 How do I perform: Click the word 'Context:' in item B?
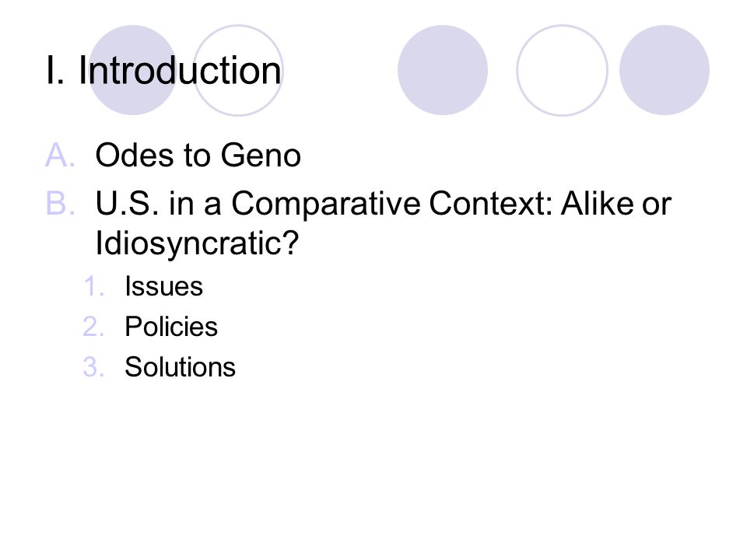[491, 203]
